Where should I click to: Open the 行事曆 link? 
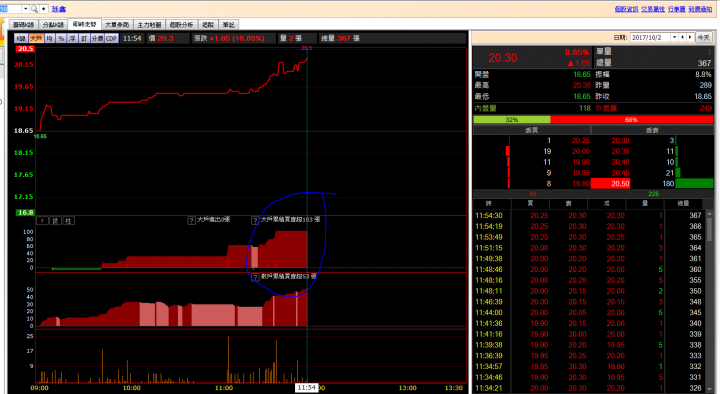[x=676, y=9]
